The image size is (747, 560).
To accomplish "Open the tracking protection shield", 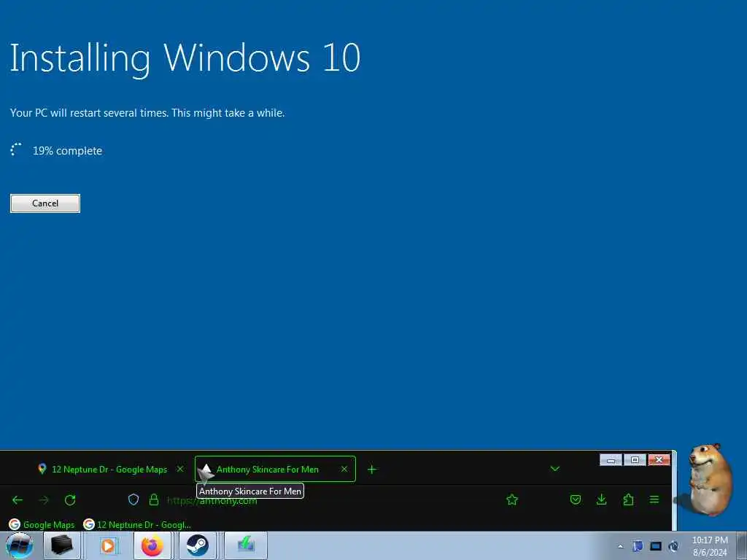I will coord(133,499).
